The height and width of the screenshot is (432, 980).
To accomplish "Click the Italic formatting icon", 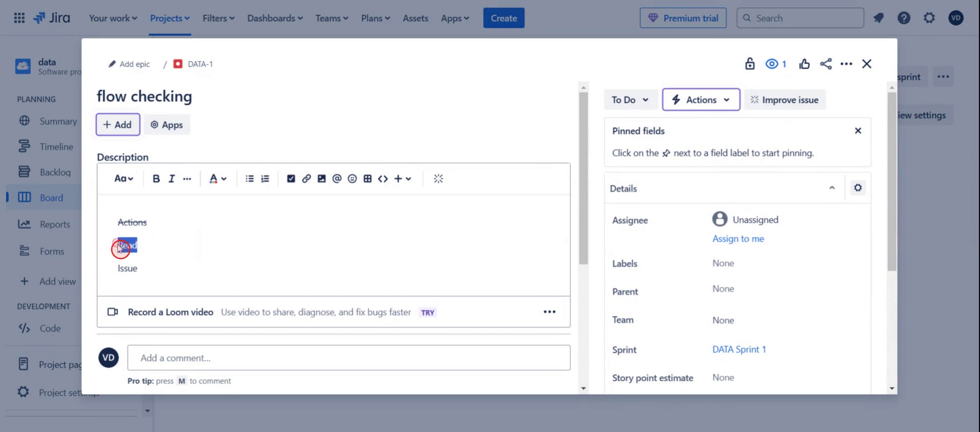I will coord(172,179).
